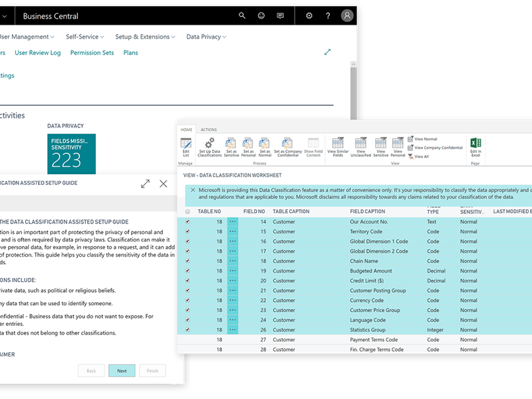Toggle the select-all checkbox in table header

[x=188, y=211]
